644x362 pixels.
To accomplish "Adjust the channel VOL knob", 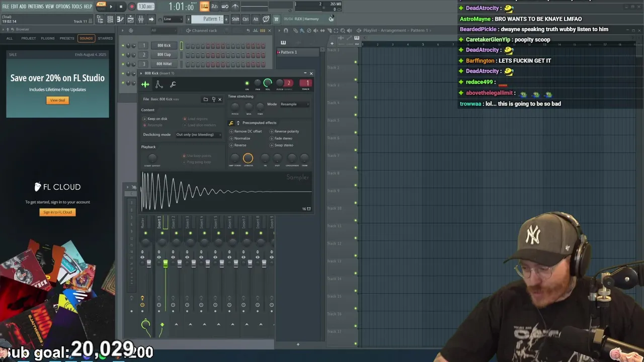I will pyautogui.click(x=268, y=83).
